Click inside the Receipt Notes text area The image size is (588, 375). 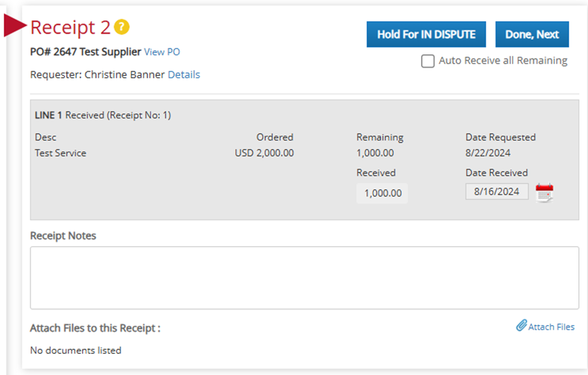[x=304, y=277]
